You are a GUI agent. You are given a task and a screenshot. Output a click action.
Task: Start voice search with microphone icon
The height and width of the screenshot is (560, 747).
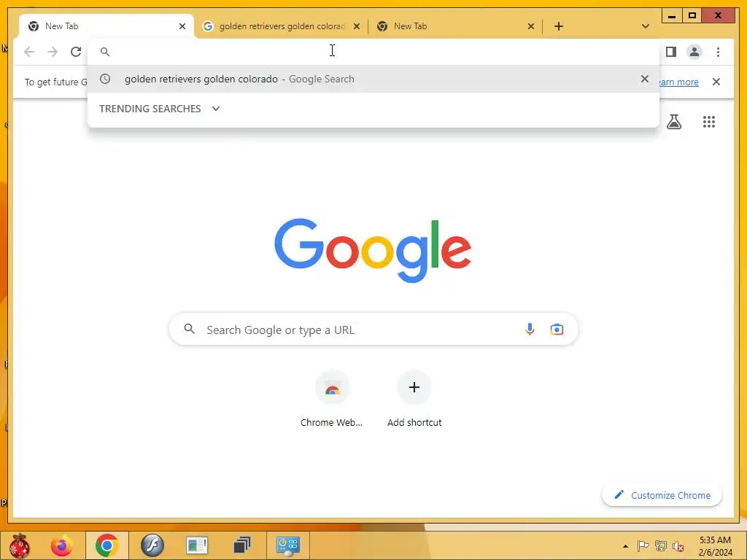530,329
